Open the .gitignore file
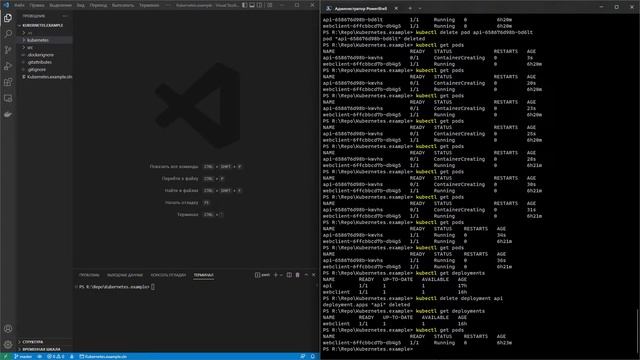 [x=44, y=69]
